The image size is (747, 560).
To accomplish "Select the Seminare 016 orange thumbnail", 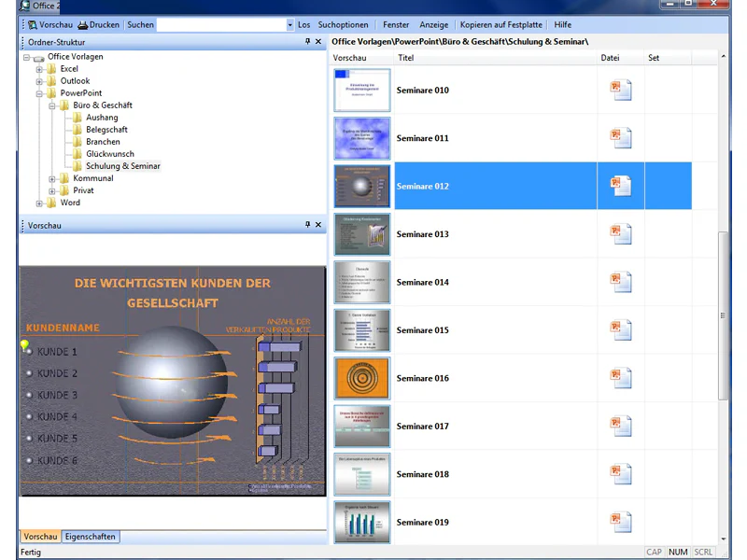I will tap(362, 378).
